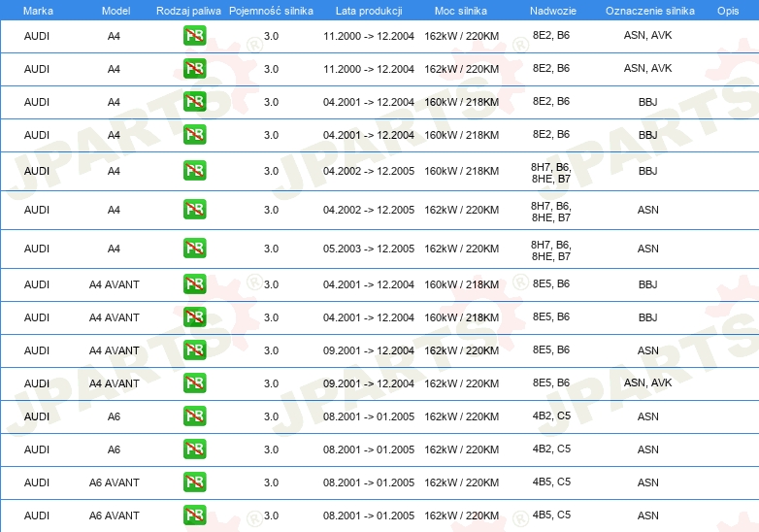This screenshot has width=759, height=532.
Task: Click BBJ in the 8H7 body row
Action: pos(647,171)
